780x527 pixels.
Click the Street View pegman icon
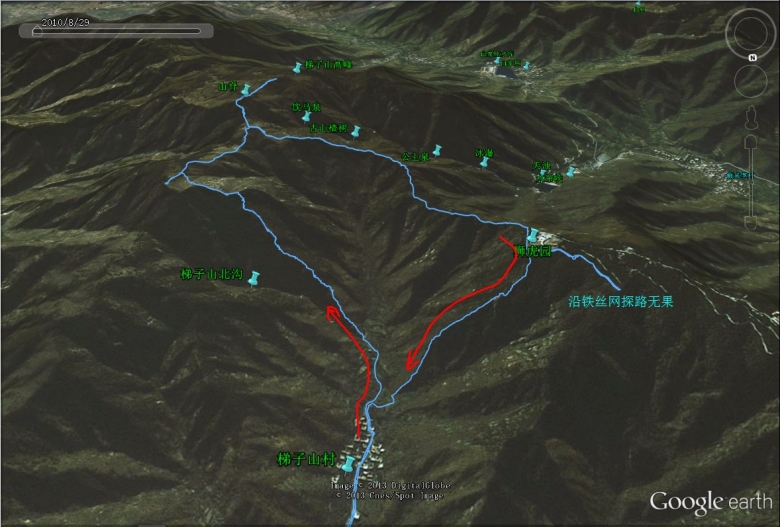pos(751,118)
